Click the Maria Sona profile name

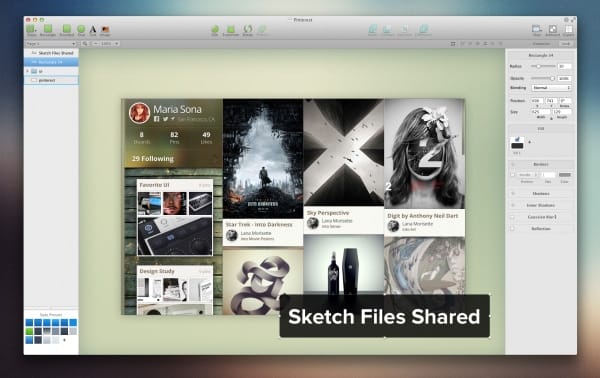(x=177, y=109)
